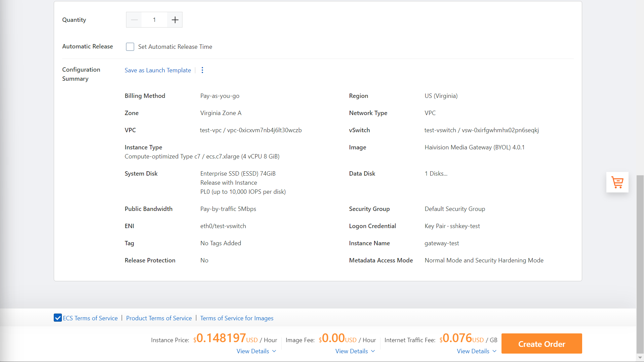This screenshot has width=644, height=362.
Task: Click the Data Disk '1 Disks...' text
Action: (436, 174)
